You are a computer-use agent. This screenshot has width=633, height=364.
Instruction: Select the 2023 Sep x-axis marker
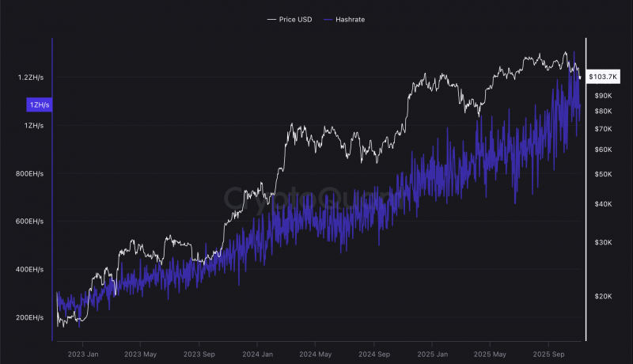pos(199,355)
